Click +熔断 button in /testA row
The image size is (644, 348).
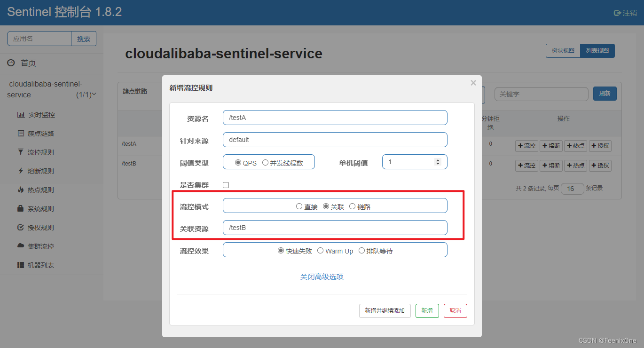(551, 146)
